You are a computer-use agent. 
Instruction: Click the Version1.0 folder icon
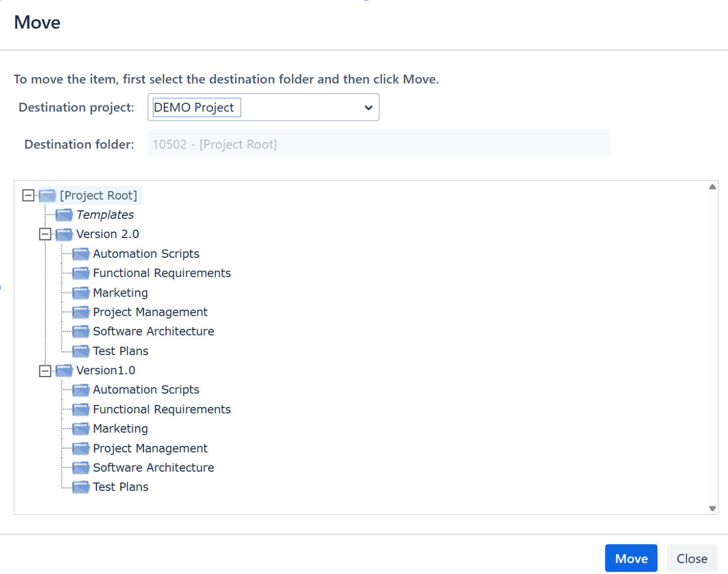(x=64, y=371)
